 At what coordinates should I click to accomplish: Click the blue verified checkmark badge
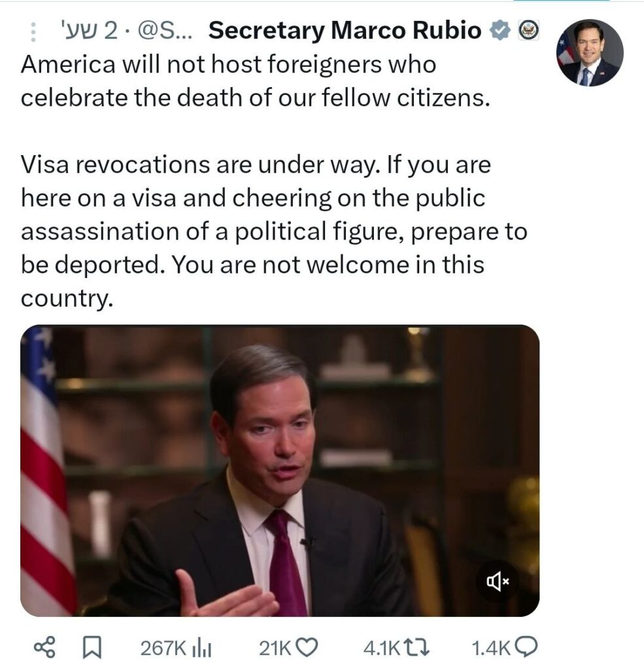click(500, 31)
